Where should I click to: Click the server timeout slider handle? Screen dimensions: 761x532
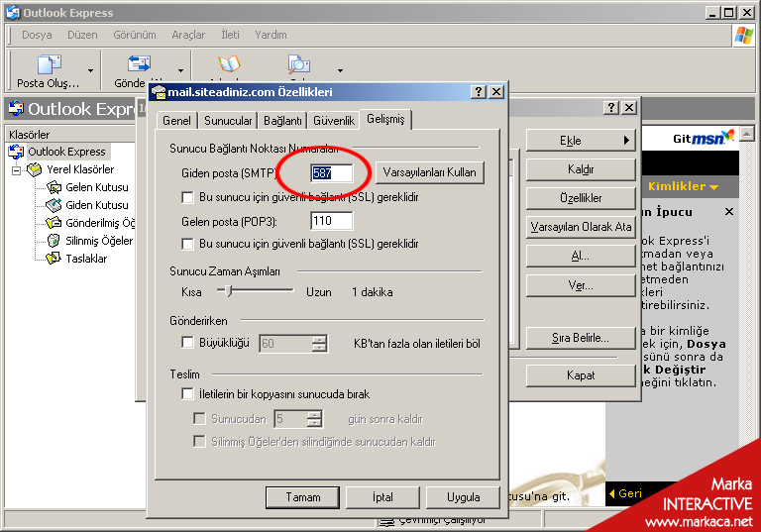(x=229, y=290)
